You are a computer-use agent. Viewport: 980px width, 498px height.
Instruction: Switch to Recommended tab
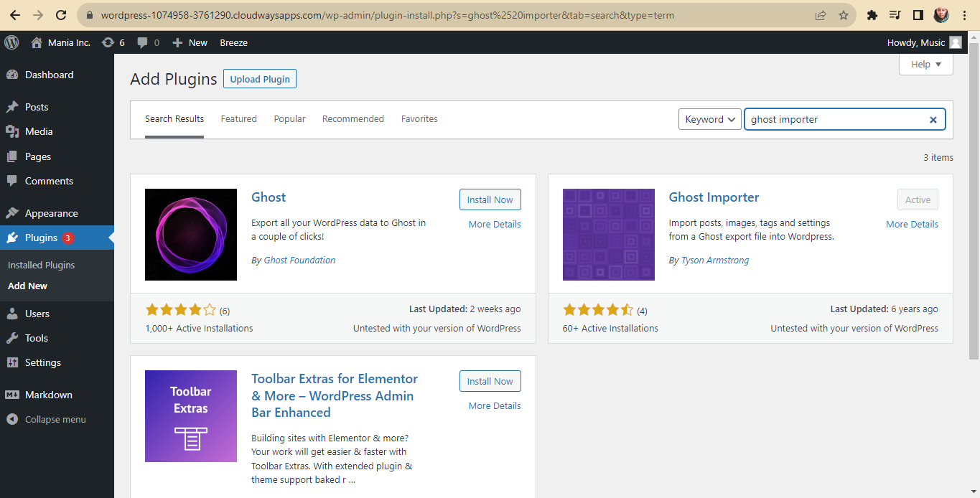(353, 119)
